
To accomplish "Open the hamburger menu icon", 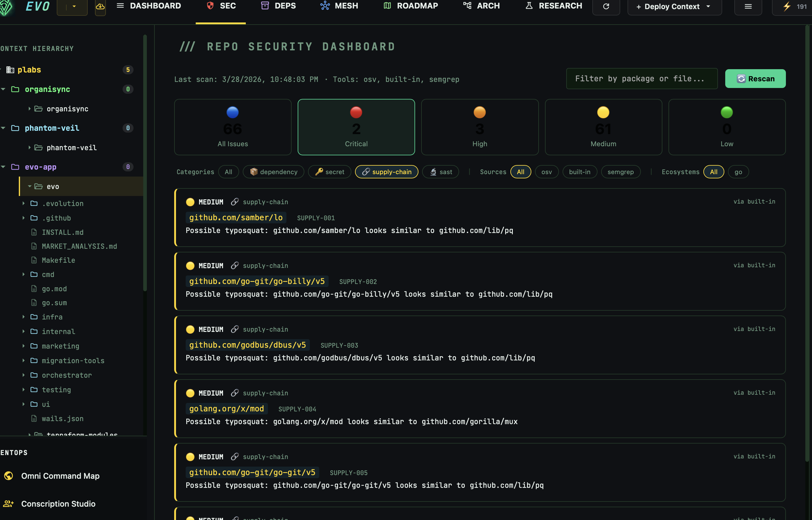I will pyautogui.click(x=748, y=7).
